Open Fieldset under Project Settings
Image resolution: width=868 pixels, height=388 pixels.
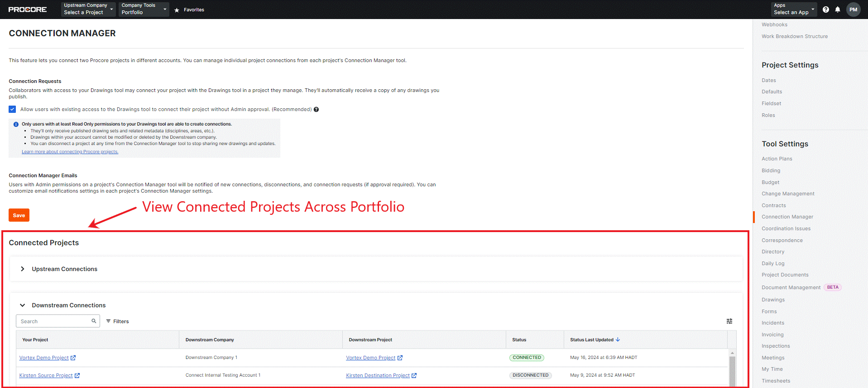[771, 103]
